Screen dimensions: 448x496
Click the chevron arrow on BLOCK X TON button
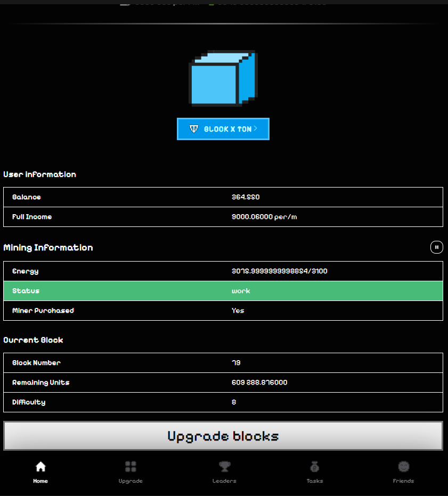click(x=255, y=128)
